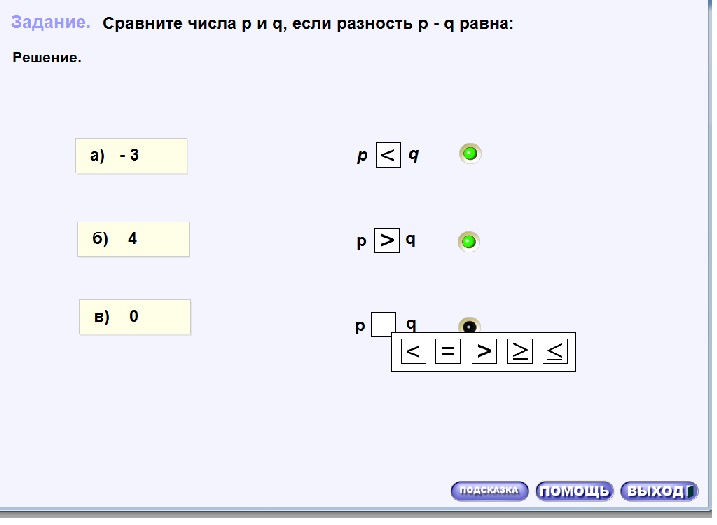Click the green indicator for row а
The image size is (717, 525).
tap(470, 154)
